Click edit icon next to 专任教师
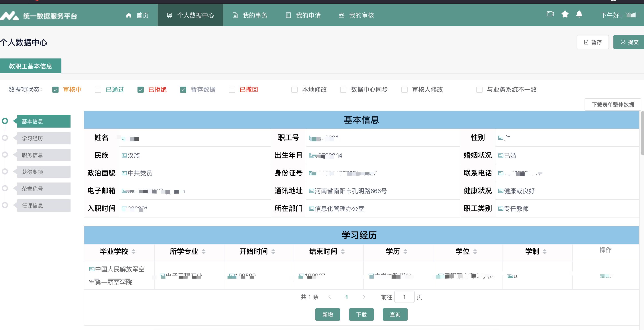Viewport: 644px width, 330px height. 501,209
